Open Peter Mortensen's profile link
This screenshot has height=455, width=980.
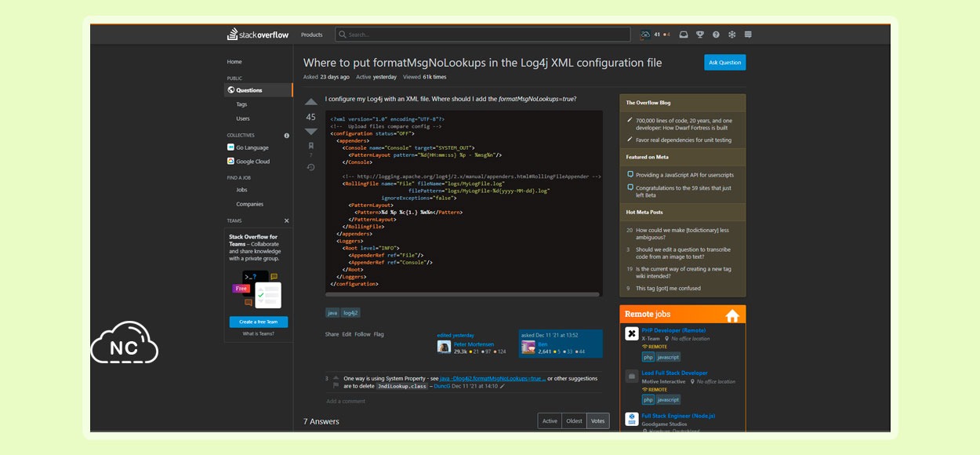coord(474,344)
